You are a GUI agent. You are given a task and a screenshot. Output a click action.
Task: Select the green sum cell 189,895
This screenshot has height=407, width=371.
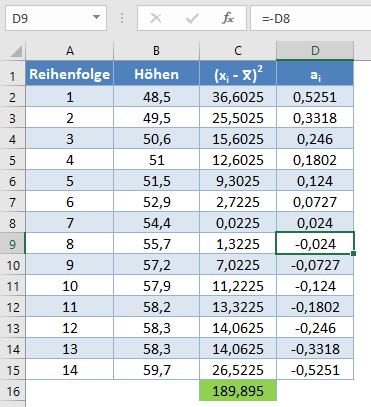pos(238,391)
